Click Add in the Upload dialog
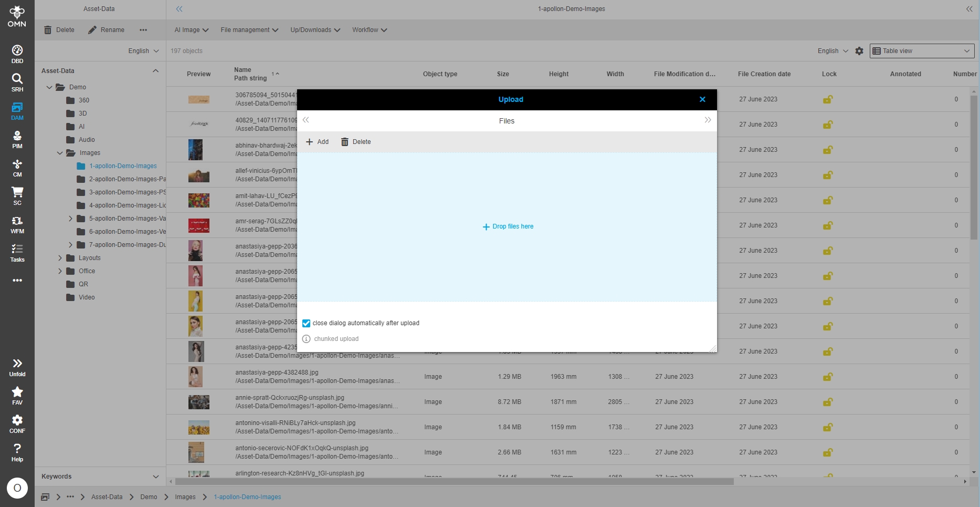Viewport: 980px width, 507px height. click(318, 142)
